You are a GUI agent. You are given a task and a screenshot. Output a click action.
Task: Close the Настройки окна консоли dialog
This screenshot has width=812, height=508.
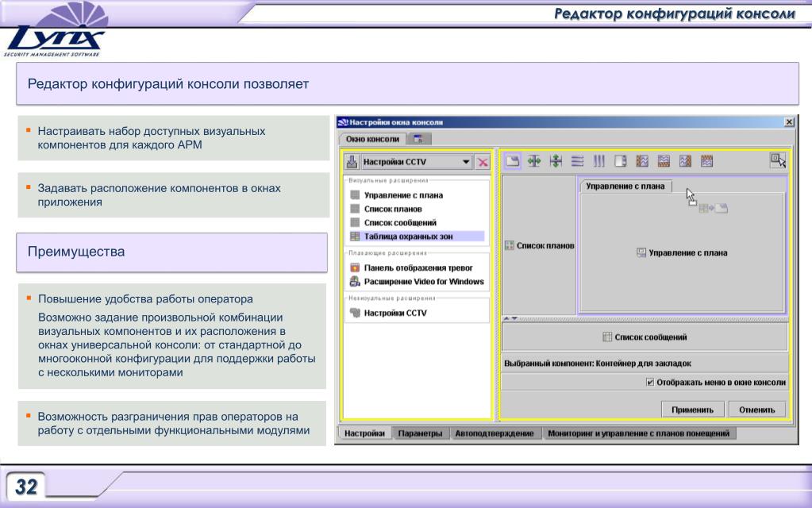pyautogui.click(x=789, y=122)
